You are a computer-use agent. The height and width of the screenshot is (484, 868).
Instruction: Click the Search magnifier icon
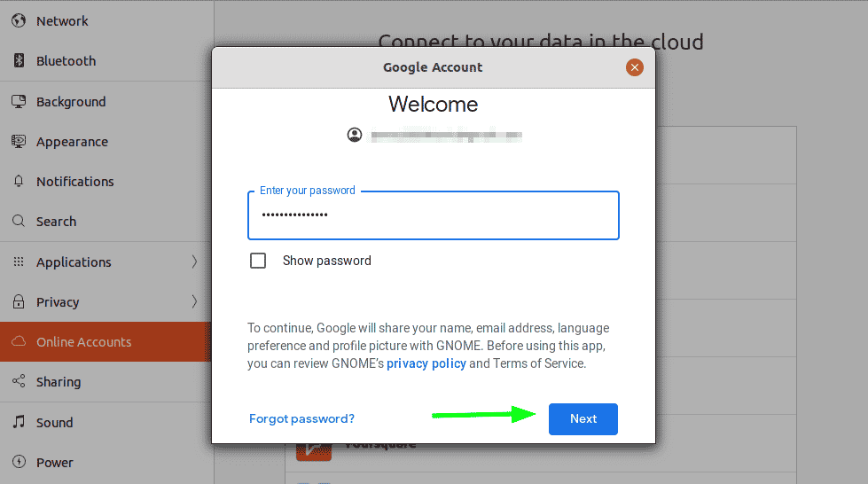point(19,221)
